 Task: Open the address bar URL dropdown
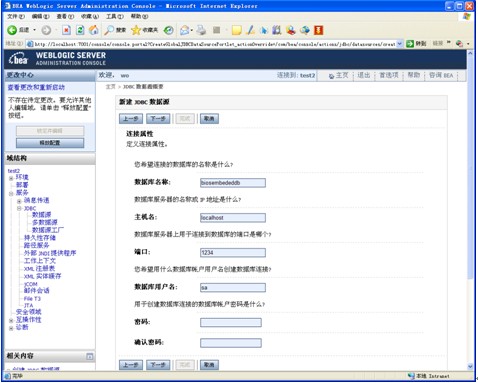pyautogui.click(x=400, y=44)
